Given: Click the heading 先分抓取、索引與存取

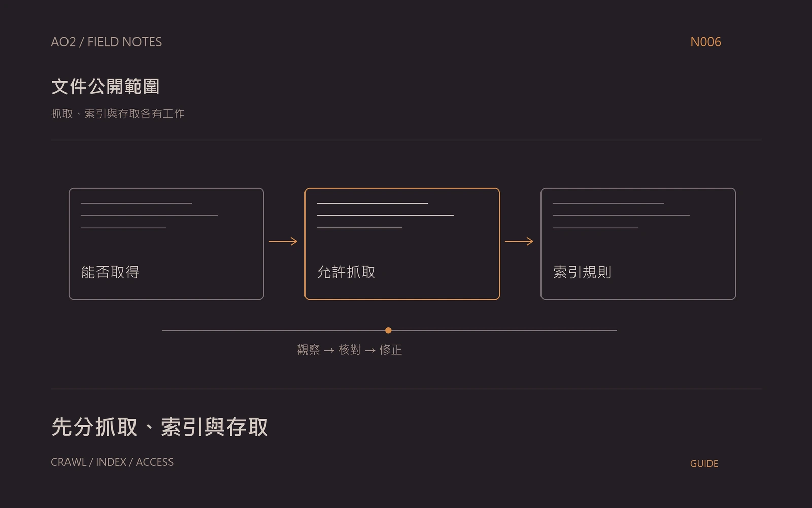Looking at the screenshot, I should [159, 427].
